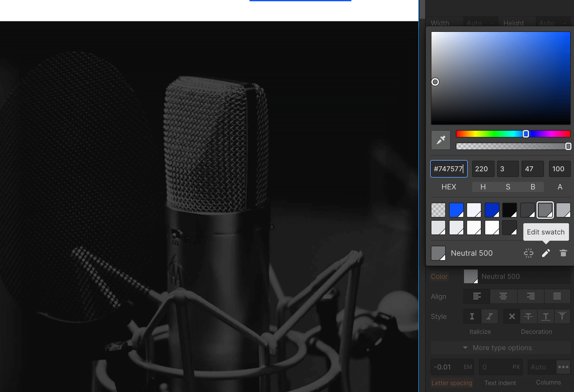Apply overline text decoration
Screen dimensions: 574x392
tap(562, 316)
